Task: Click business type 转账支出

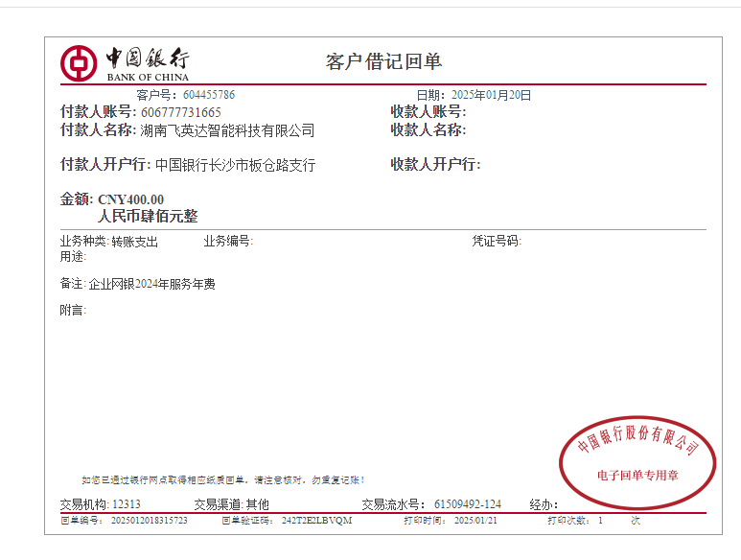Action: [135, 242]
